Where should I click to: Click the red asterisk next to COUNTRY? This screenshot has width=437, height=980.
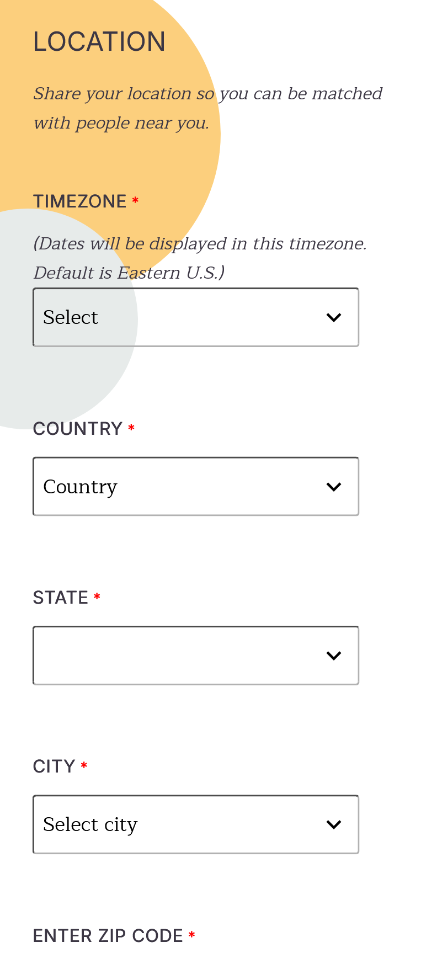tap(131, 428)
